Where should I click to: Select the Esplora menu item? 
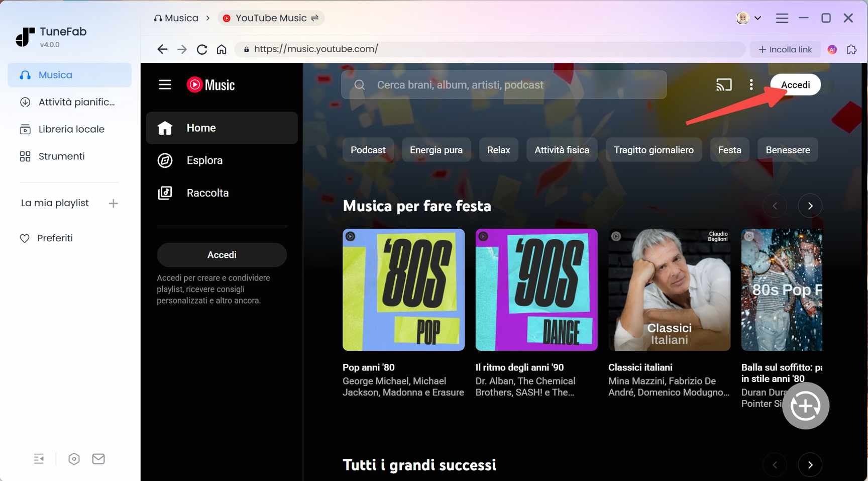[x=205, y=160]
